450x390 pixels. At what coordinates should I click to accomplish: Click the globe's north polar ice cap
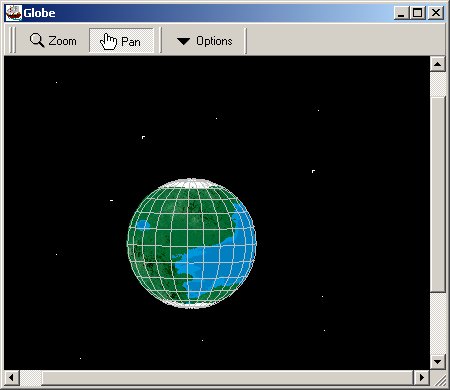point(191,183)
